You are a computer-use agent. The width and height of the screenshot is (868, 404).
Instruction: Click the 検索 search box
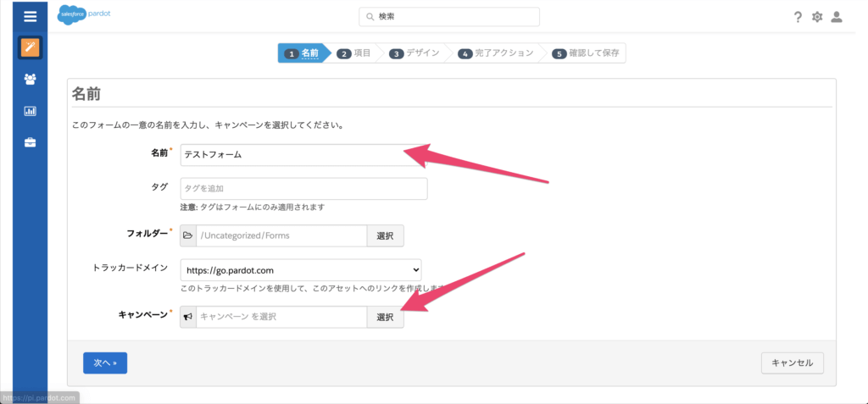click(449, 17)
